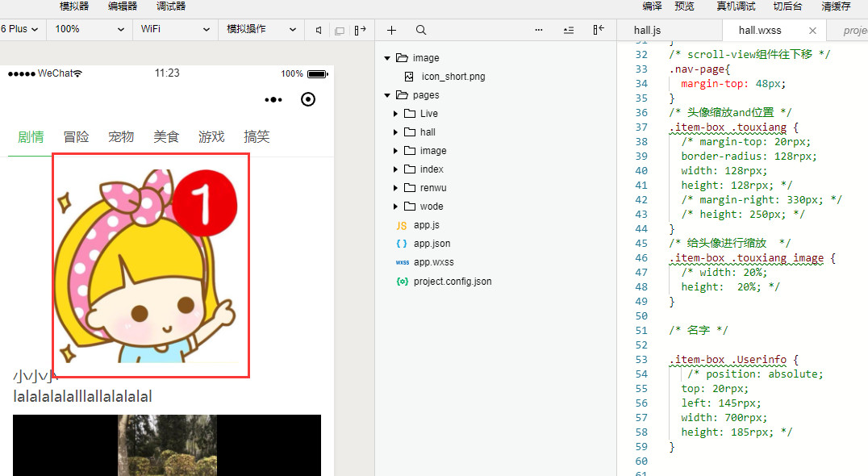Click code line 53 .item-box .Userinfo
The width and height of the screenshot is (868, 476).
733,360
